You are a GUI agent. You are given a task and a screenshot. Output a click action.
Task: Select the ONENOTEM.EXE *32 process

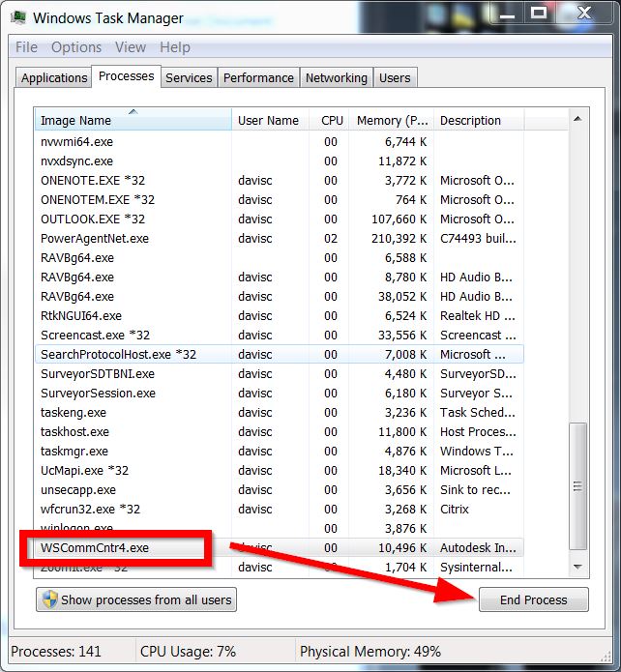(x=280, y=200)
